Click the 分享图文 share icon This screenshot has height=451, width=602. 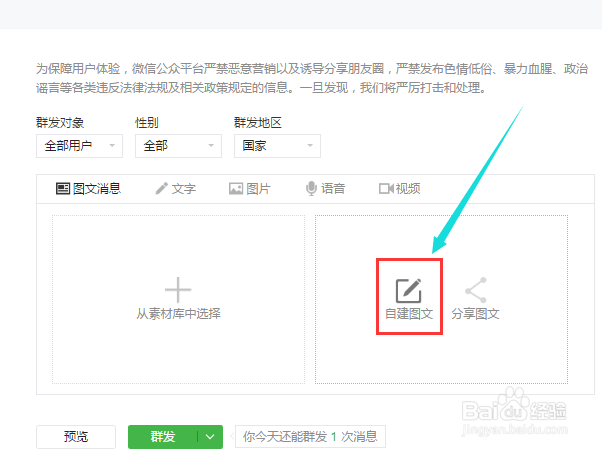point(476,290)
